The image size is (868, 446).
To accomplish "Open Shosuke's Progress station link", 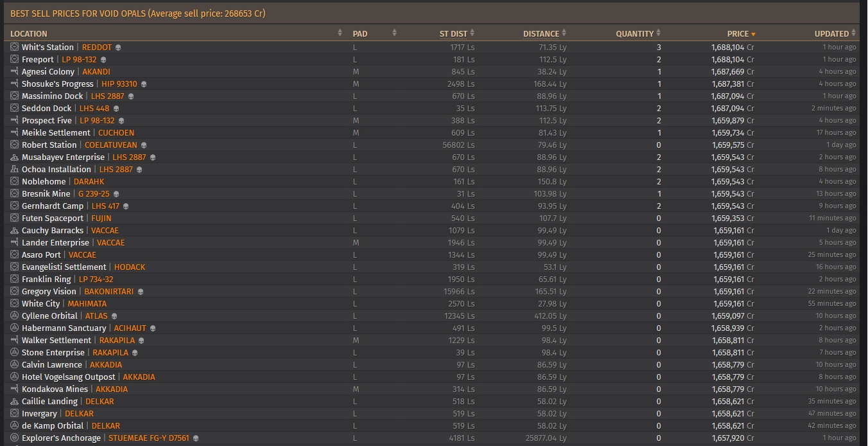I will click(58, 84).
